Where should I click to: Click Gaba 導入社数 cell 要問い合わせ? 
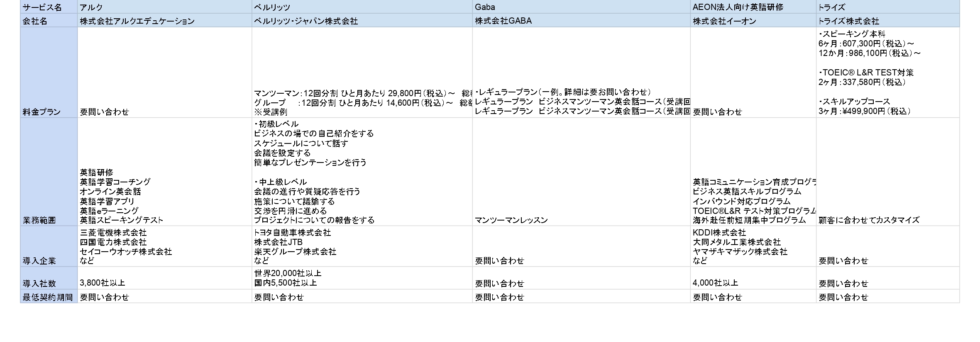pyautogui.click(x=582, y=278)
